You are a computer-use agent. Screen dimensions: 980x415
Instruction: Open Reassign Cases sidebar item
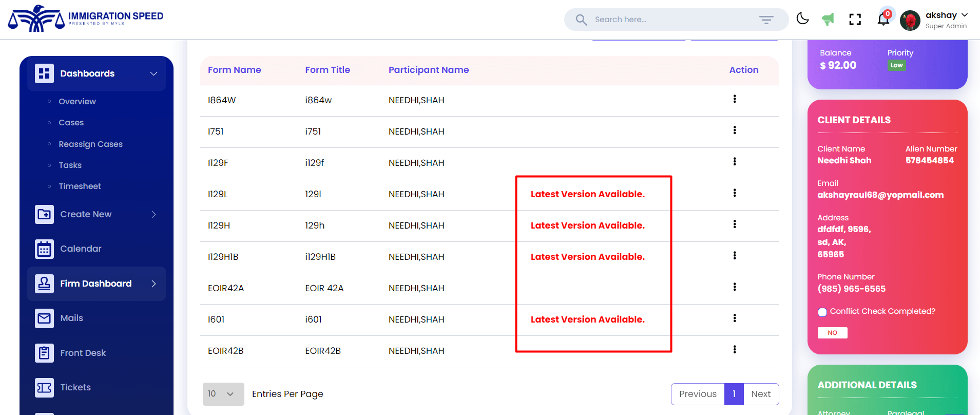[x=90, y=144]
